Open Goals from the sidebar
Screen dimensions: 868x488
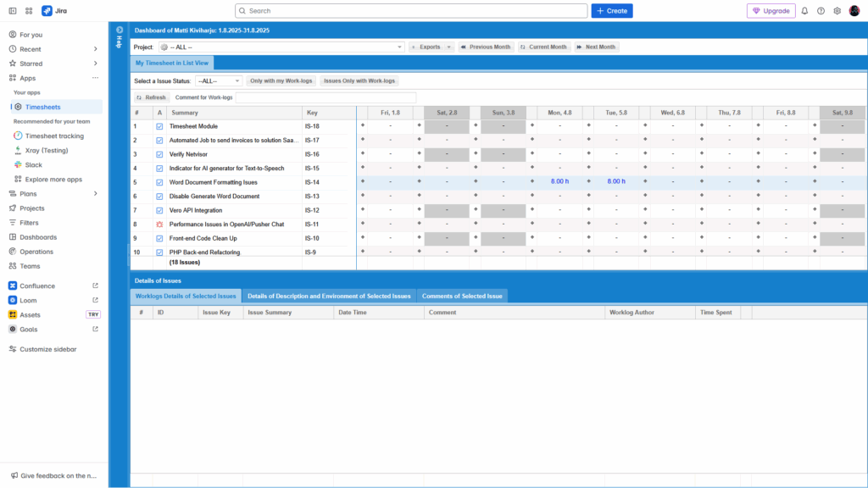[28, 329]
